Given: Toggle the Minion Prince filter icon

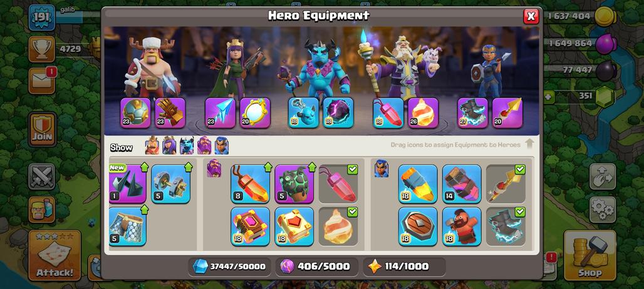Looking at the screenshot, I should (x=187, y=146).
